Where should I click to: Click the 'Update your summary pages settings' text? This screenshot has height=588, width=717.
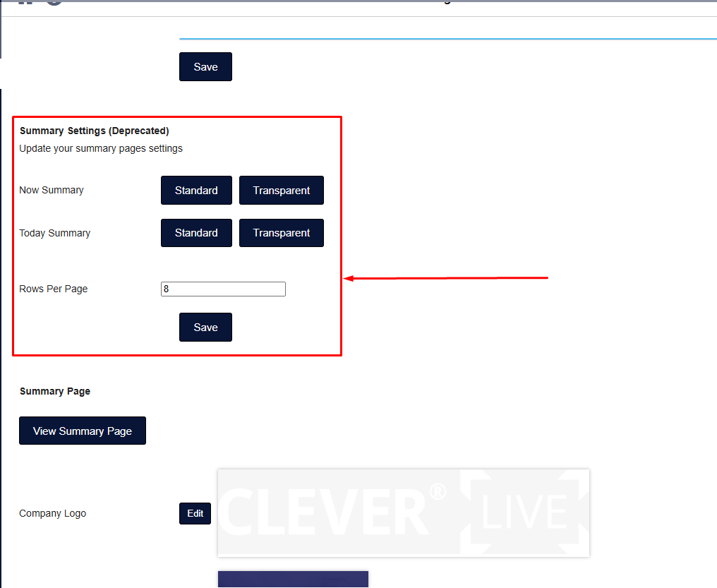[x=101, y=148]
